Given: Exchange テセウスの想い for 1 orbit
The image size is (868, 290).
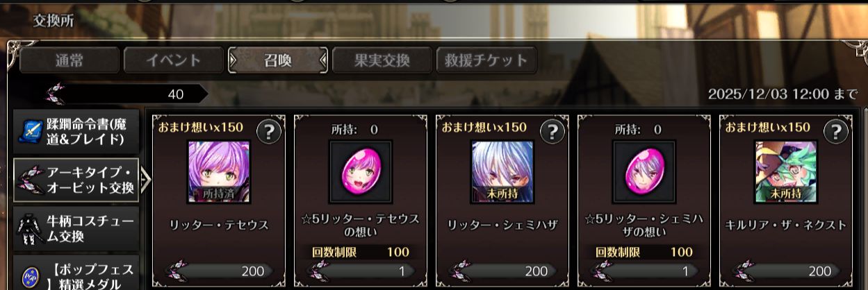Looking at the screenshot, I should 360,271.
